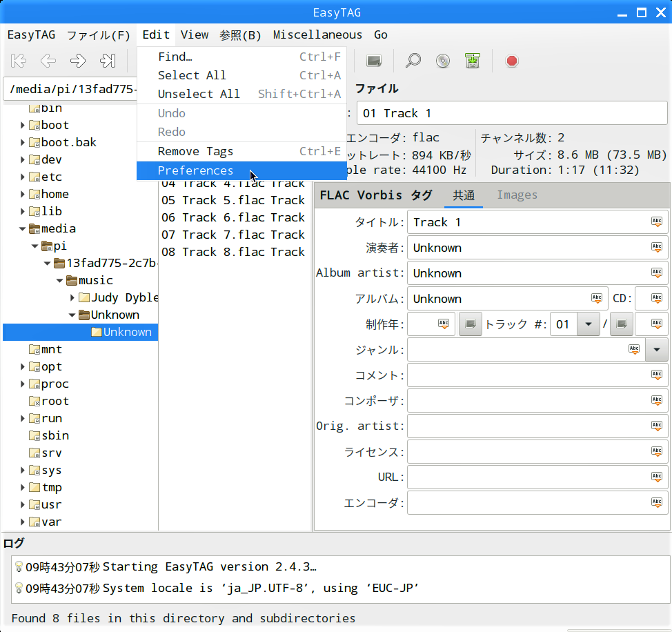
Task: Click the next file arrow in toolbar
Action: tap(77, 61)
